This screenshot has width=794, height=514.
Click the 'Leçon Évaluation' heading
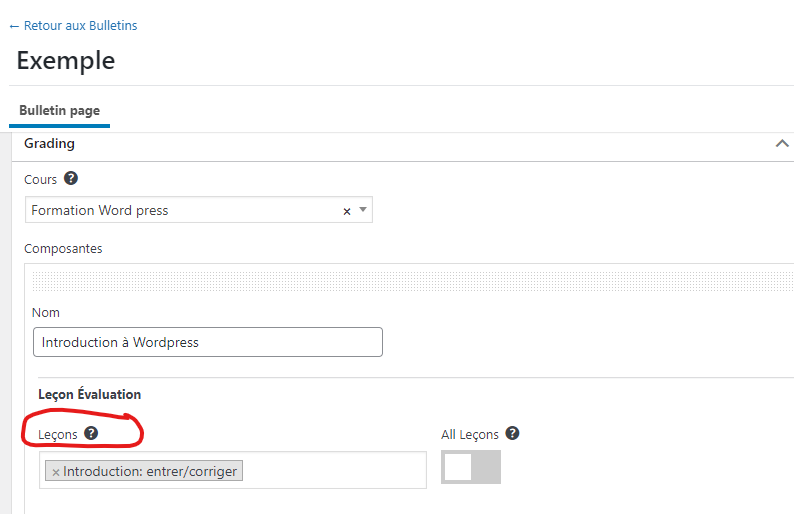click(x=90, y=394)
